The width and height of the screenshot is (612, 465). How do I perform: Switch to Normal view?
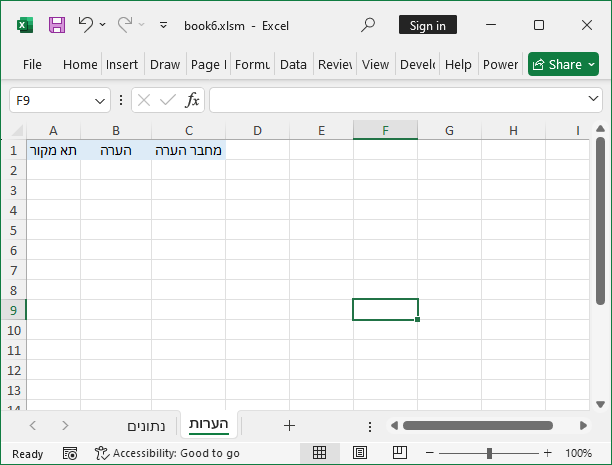[x=320, y=453]
